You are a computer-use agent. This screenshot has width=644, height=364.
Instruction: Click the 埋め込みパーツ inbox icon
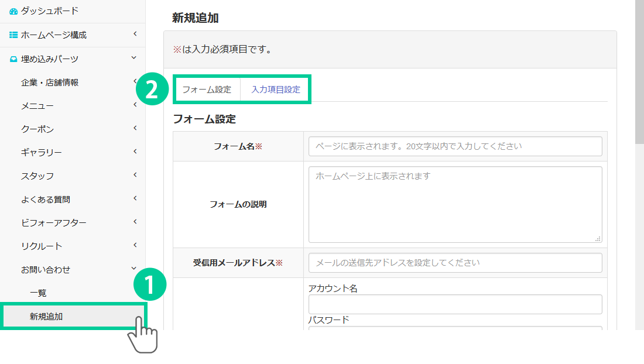tap(13, 59)
